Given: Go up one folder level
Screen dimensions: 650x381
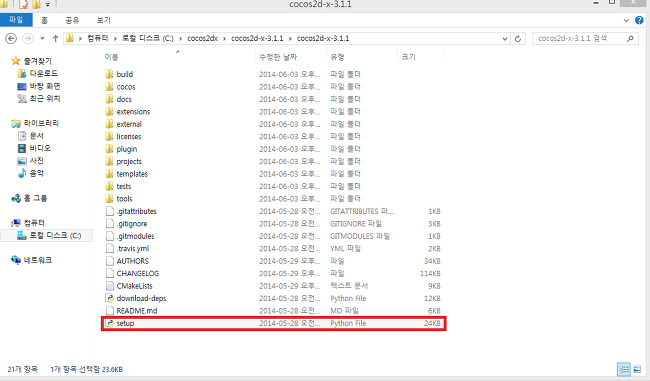Looking at the screenshot, I should tap(55, 39).
